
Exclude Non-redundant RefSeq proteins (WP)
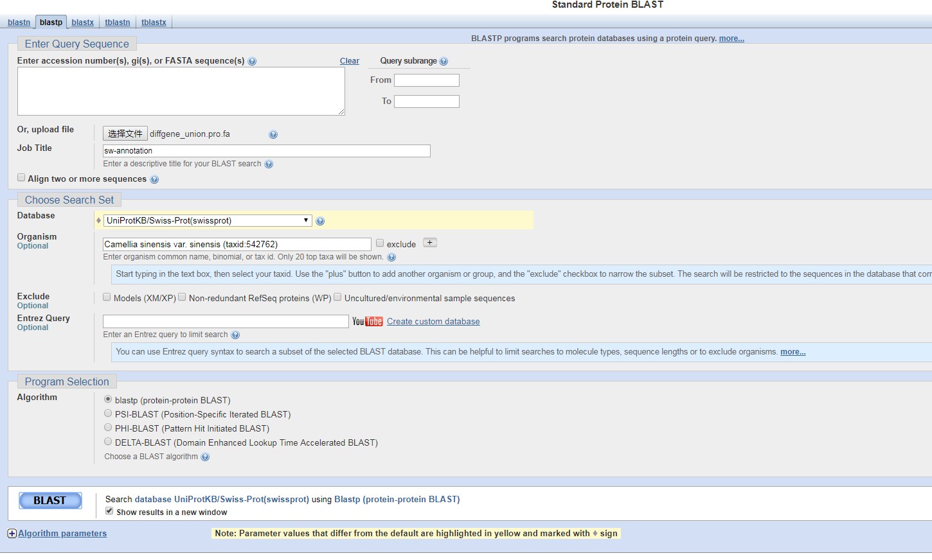click(x=182, y=297)
